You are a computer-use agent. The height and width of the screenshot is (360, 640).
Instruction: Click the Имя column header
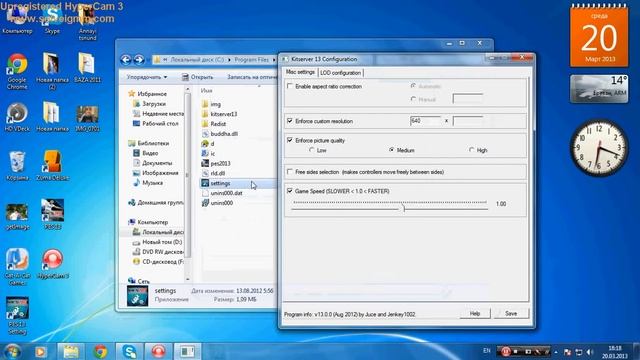207,90
